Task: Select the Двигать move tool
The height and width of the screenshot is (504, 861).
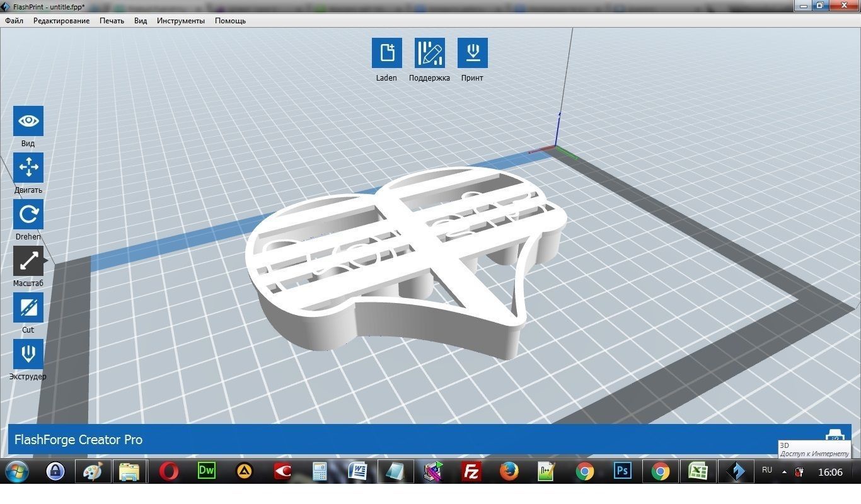Action: (28, 168)
